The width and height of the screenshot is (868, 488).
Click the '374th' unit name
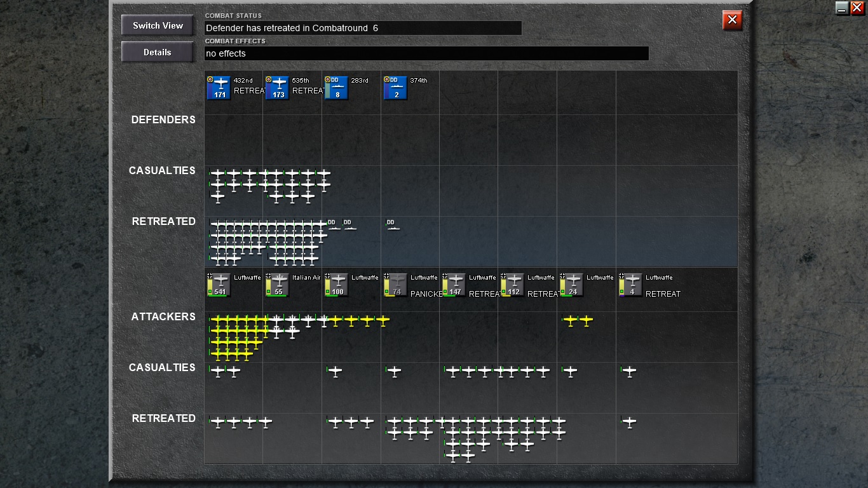click(x=419, y=81)
